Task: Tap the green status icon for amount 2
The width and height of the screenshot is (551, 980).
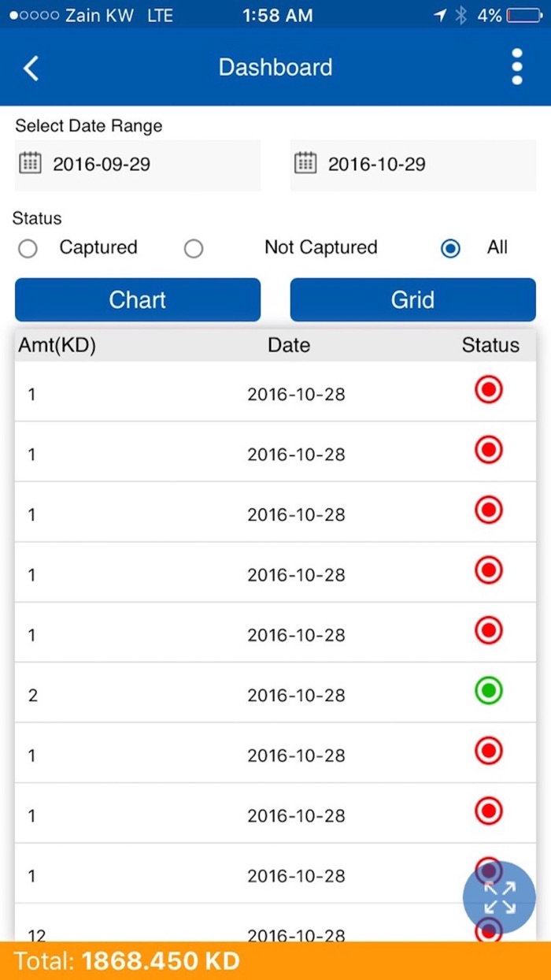Action: click(x=488, y=692)
